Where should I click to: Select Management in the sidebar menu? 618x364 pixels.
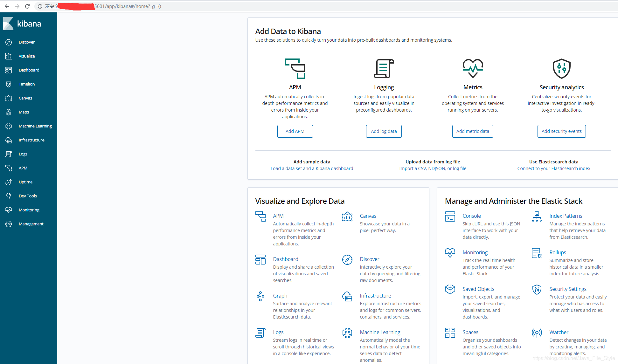(x=31, y=224)
